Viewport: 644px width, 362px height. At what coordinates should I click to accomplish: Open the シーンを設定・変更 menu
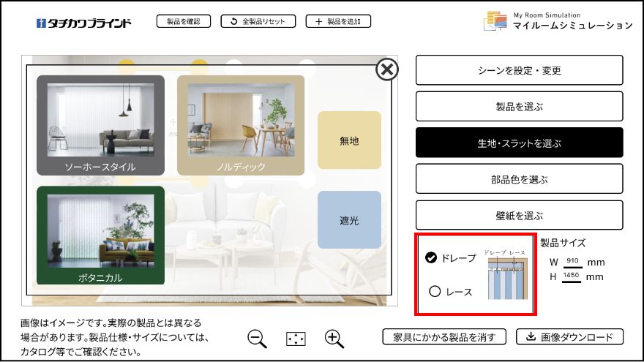tap(519, 70)
